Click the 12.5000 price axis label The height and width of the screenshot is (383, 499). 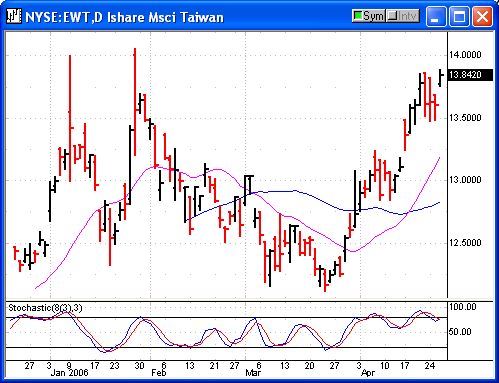click(465, 243)
